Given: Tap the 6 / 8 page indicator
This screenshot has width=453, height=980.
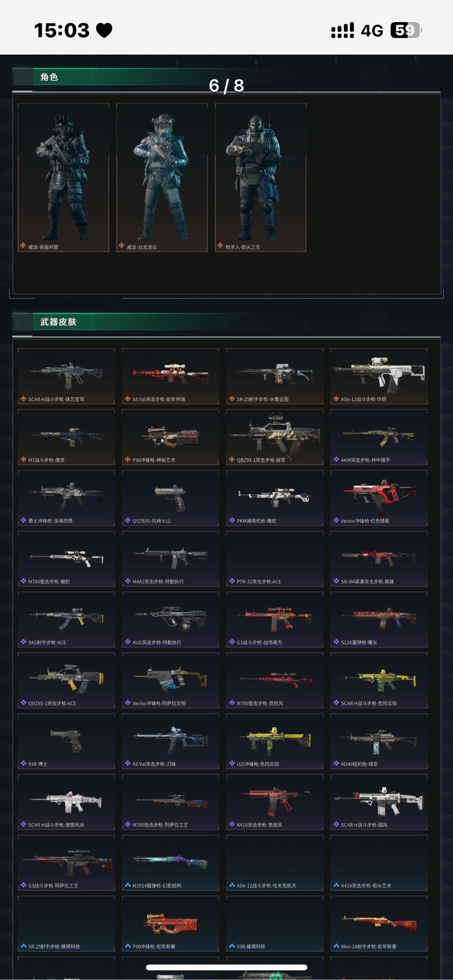Looking at the screenshot, I should [226, 86].
